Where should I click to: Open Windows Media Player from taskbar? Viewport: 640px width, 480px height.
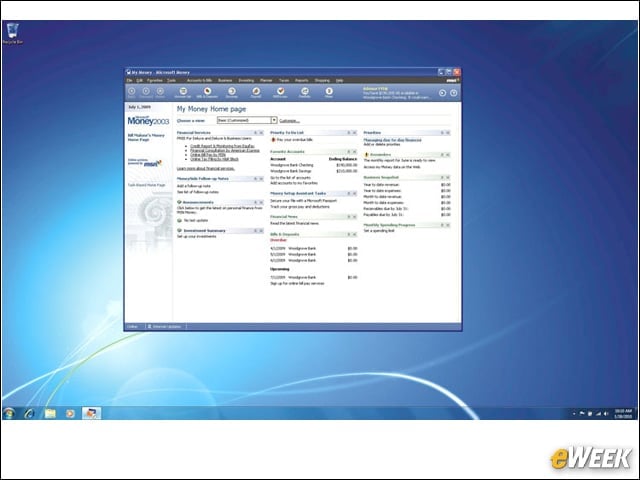(x=70, y=413)
